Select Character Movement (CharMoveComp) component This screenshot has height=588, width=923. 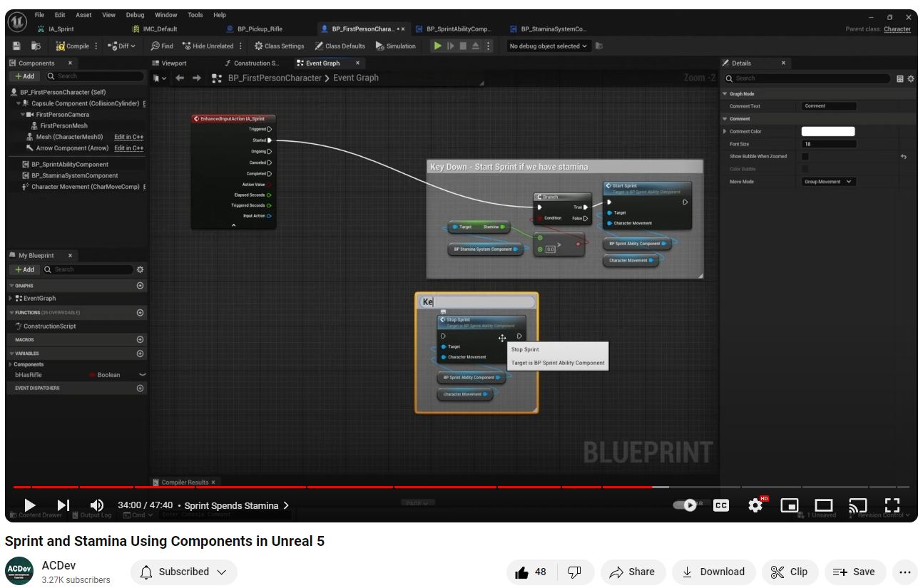[x=85, y=187]
